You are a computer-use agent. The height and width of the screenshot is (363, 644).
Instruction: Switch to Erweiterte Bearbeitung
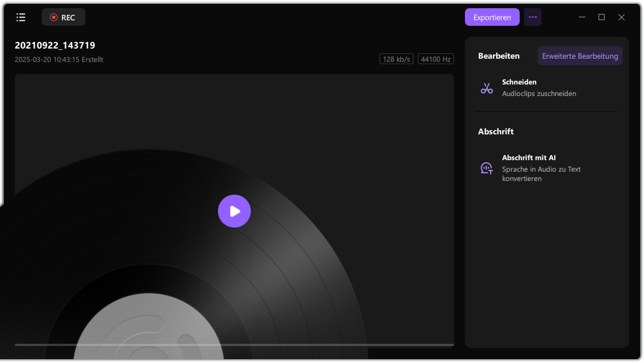pos(580,56)
